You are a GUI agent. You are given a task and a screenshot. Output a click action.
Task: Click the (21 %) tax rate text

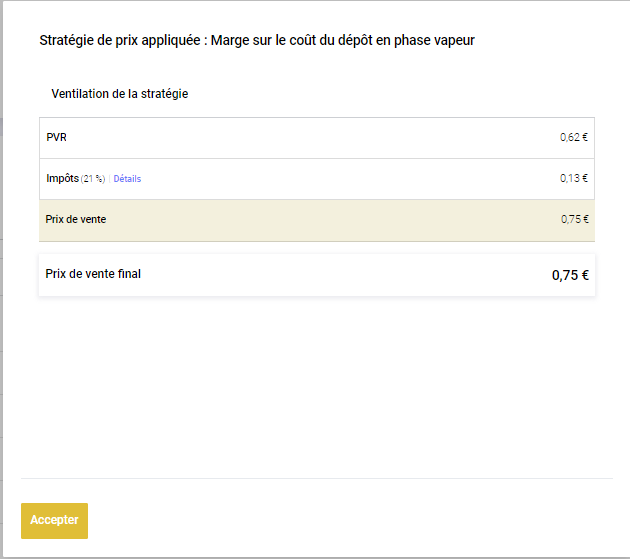point(92,179)
